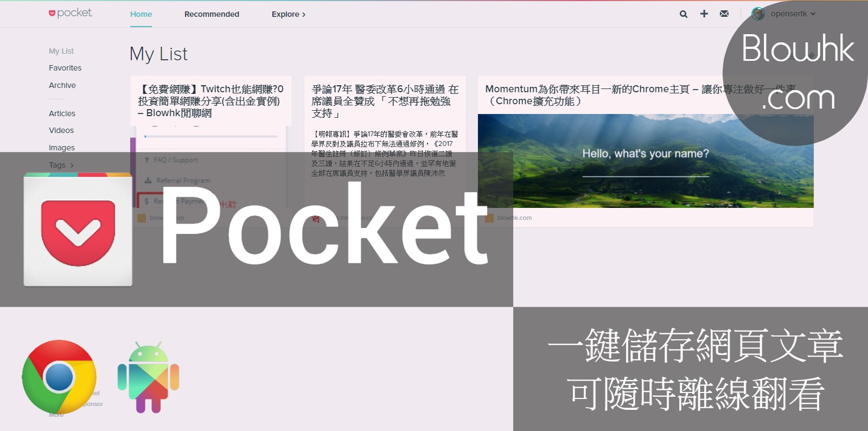Open Archive in sidebar
This screenshot has width=868, height=431.
[62, 85]
